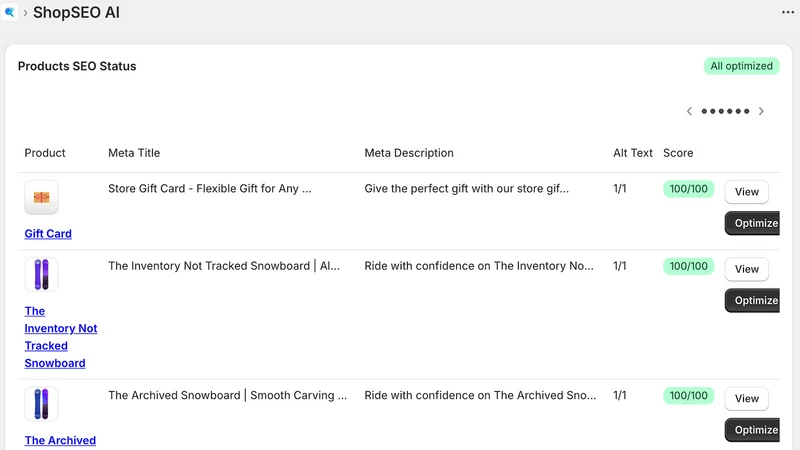This screenshot has height=450, width=800.
Task: Go to previous page with left chevron
Action: click(x=689, y=111)
